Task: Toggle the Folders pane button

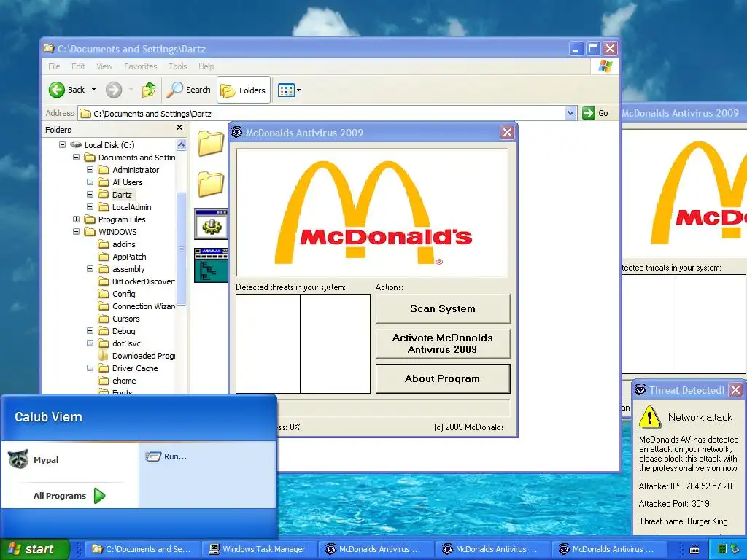Action: point(244,90)
